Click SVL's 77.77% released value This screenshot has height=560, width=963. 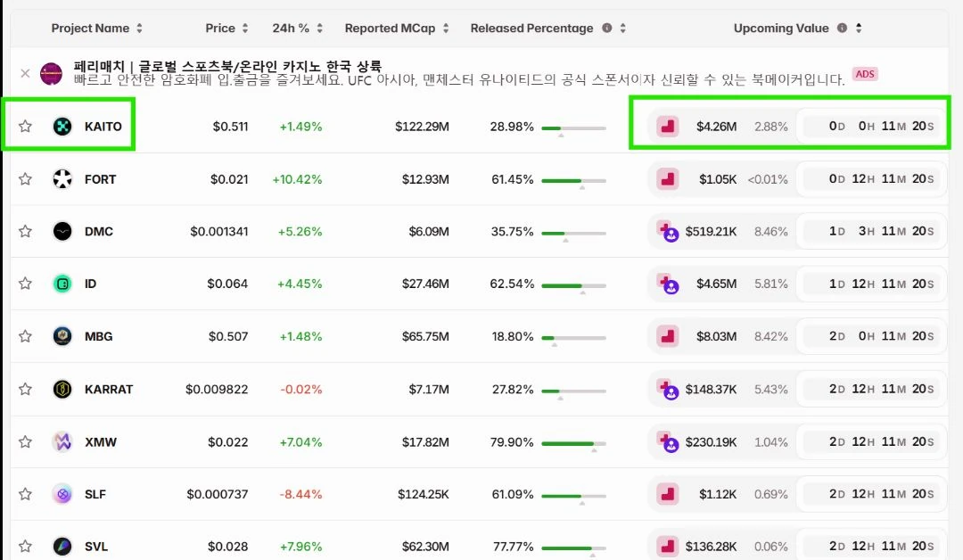514,547
